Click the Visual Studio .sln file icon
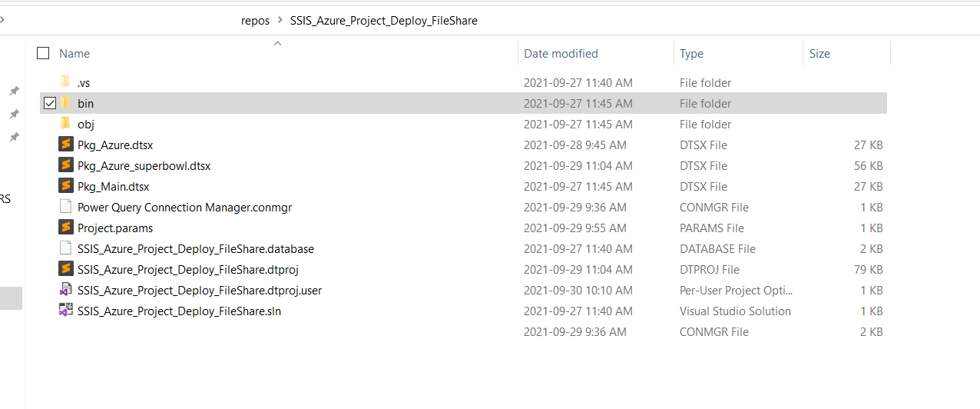 tap(66, 311)
